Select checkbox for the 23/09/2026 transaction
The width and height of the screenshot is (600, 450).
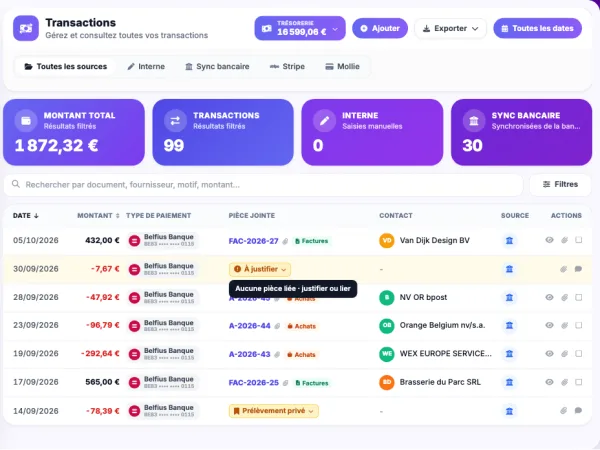(x=579, y=325)
